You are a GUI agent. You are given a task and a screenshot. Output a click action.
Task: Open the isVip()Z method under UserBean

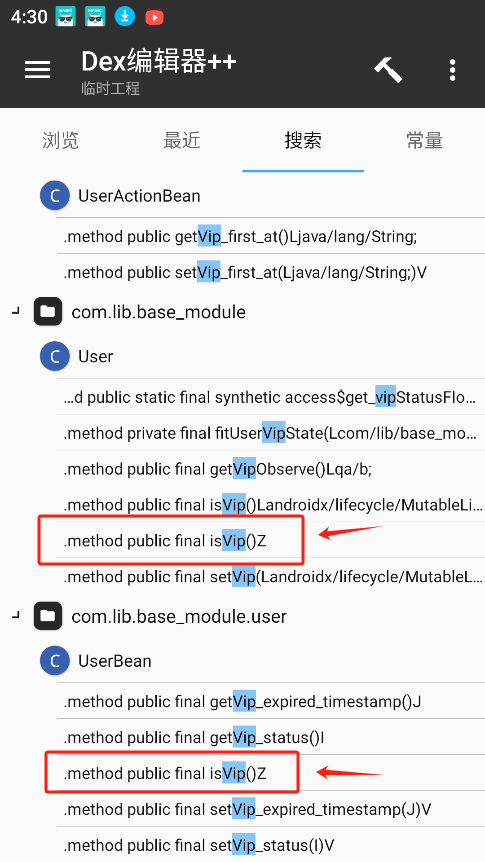pos(271,773)
